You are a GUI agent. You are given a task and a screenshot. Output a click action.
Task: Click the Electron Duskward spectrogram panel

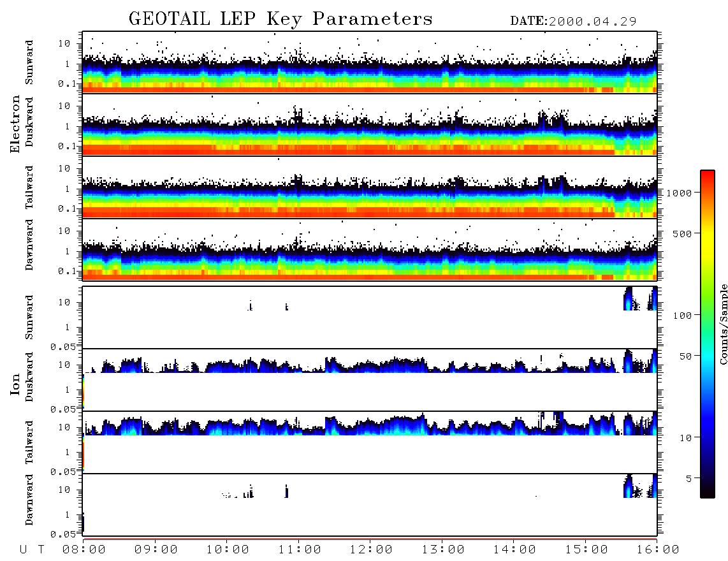click(370, 124)
